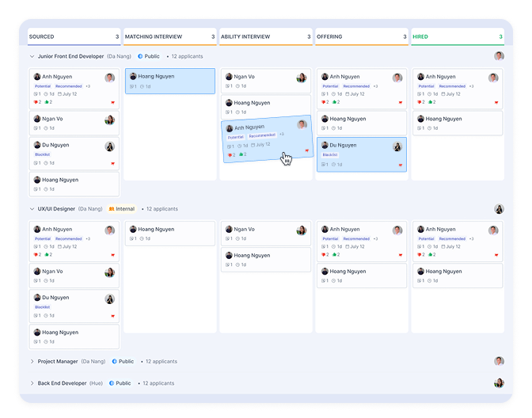
Task: Expand the Back End Developer group
Action: tap(32, 383)
